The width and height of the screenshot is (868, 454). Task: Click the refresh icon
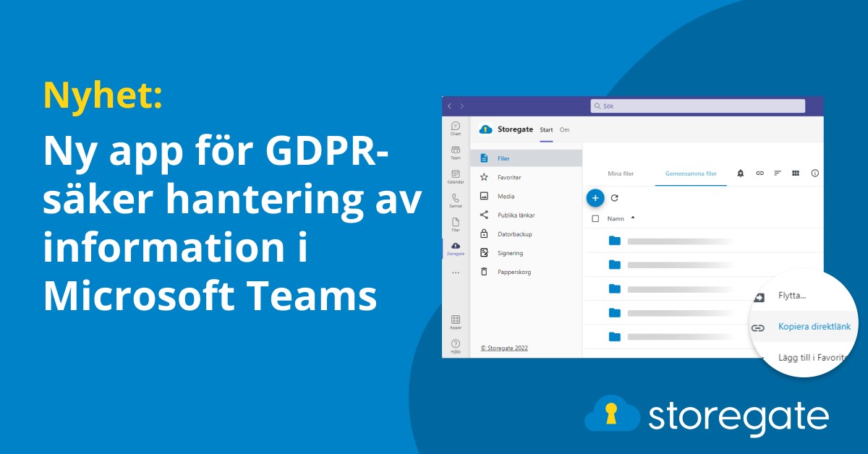[x=615, y=197]
